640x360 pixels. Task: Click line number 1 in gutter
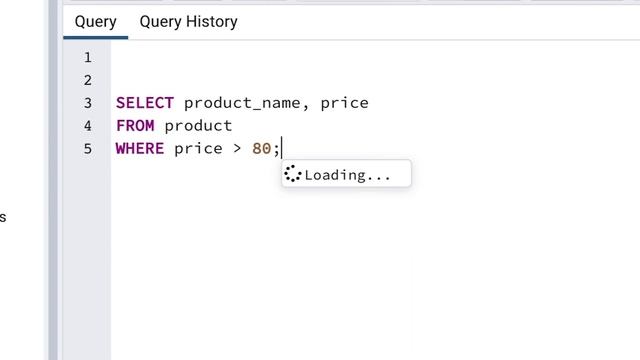coord(88,57)
